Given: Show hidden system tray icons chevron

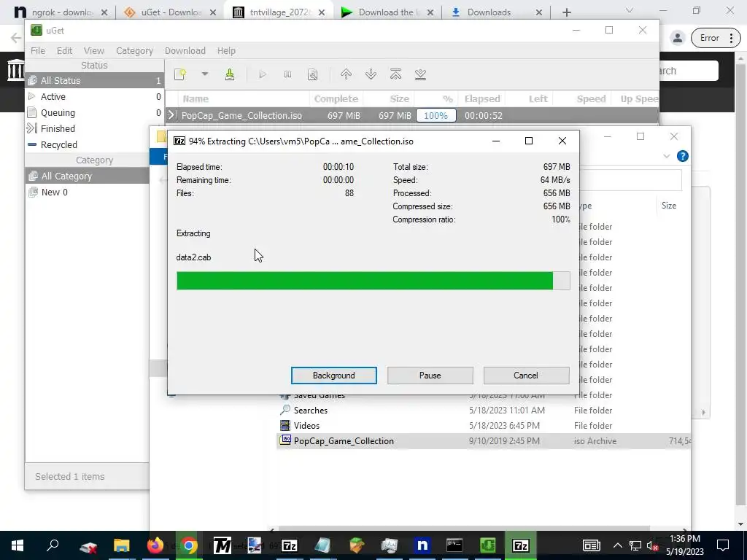Looking at the screenshot, I should click(x=617, y=545).
